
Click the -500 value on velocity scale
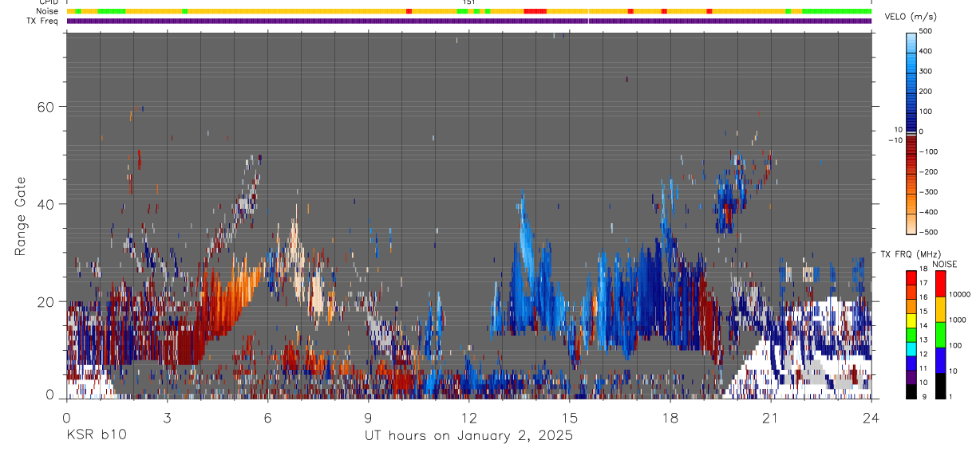pos(928,232)
